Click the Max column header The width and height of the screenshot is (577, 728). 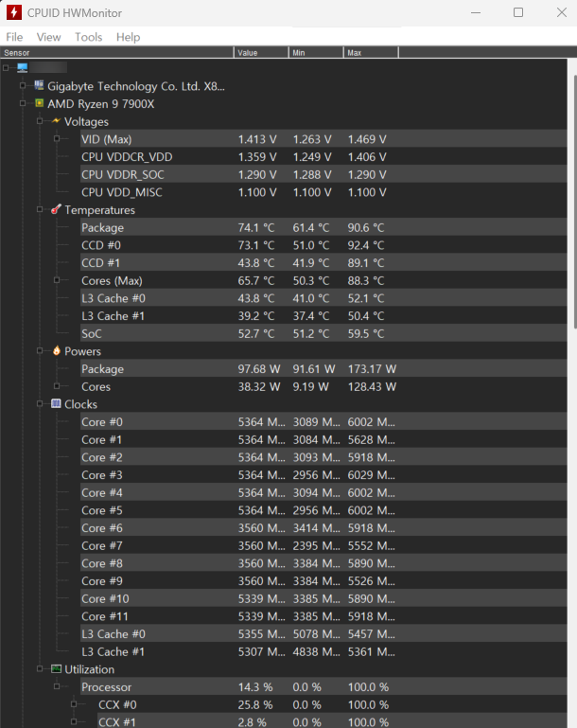pos(371,52)
